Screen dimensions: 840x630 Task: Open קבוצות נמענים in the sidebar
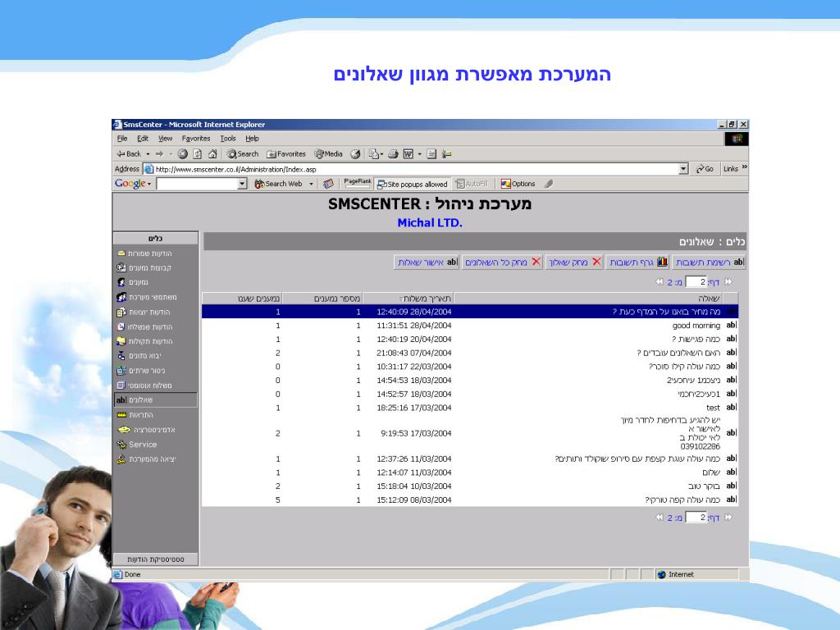click(x=144, y=268)
